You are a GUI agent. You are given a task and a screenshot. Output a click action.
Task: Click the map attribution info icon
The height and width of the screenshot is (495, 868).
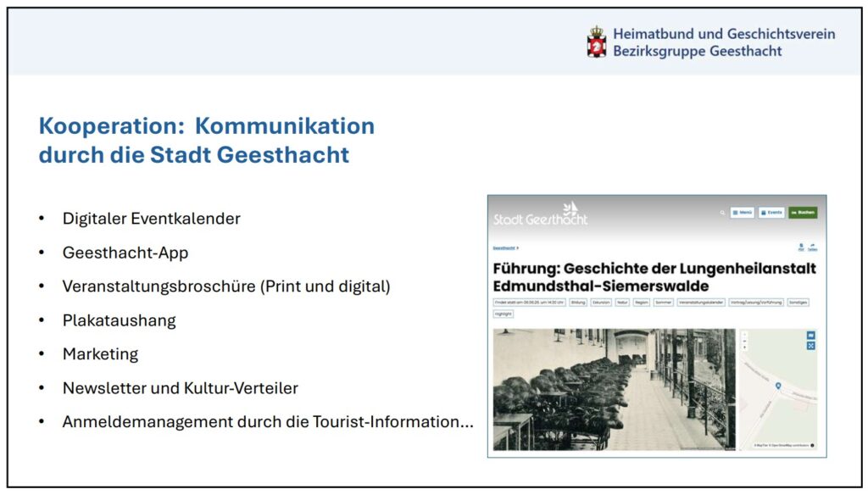point(812,445)
